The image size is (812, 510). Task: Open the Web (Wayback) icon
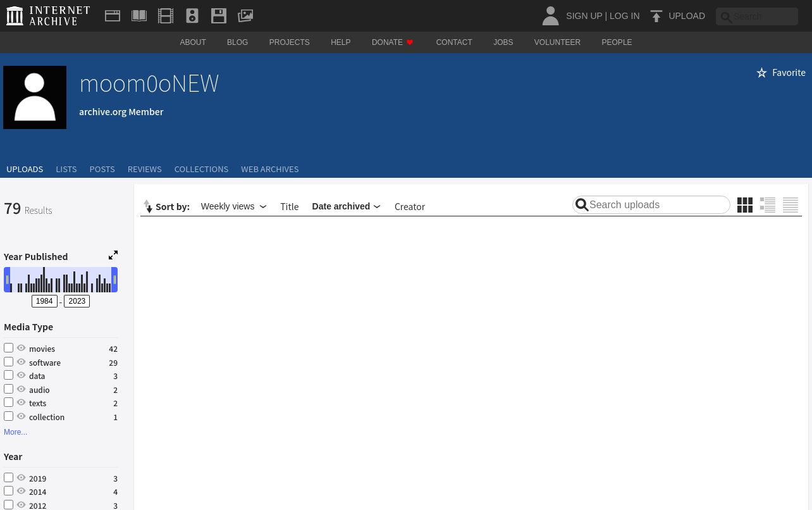click(113, 16)
